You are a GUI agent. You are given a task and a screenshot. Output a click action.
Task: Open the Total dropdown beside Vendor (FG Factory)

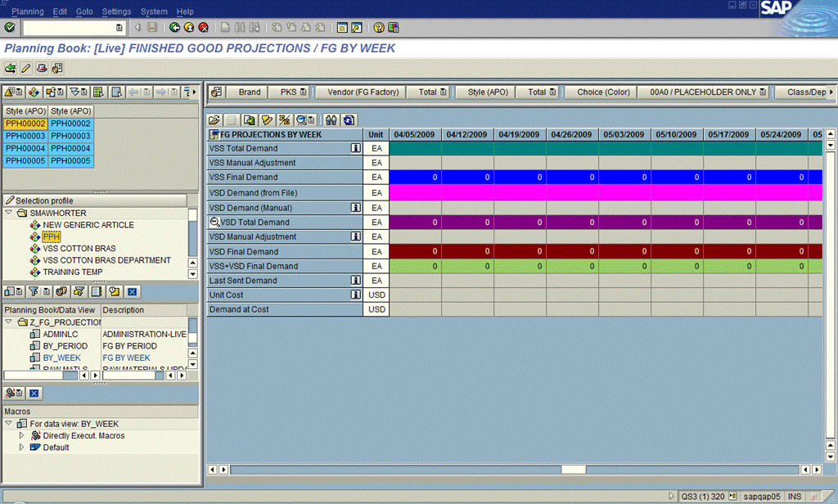pos(444,92)
